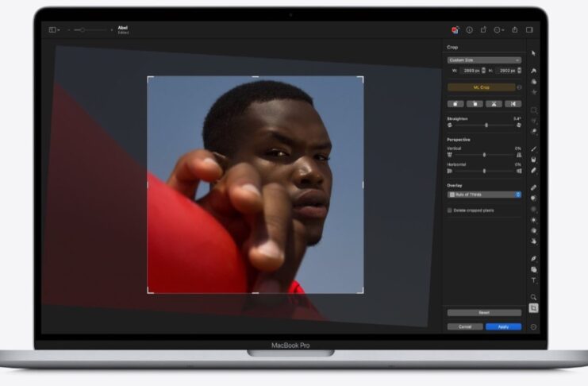Select the Erase tool
Image resolution: width=588 pixels, height=386 pixels.
coord(533,171)
